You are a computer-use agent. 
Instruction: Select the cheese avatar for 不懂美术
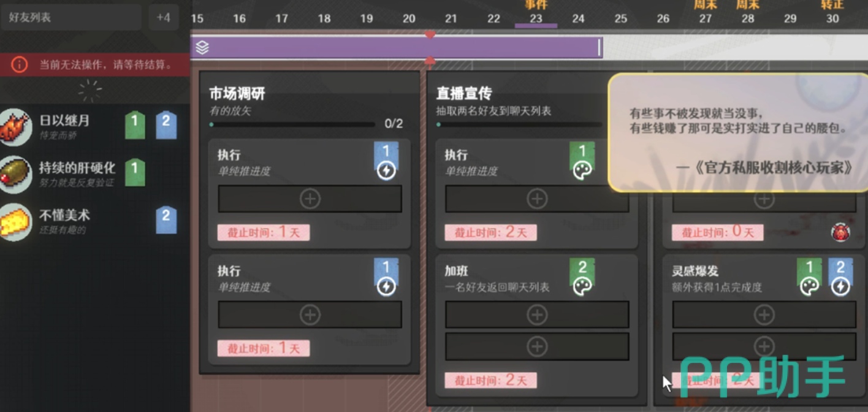(15, 221)
